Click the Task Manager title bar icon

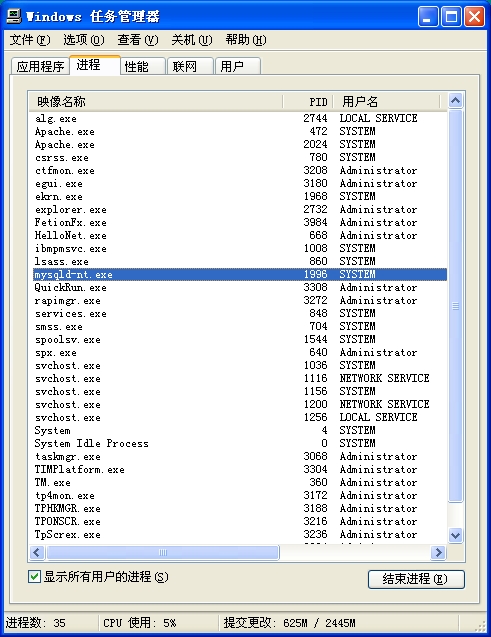[x=13, y=16]
